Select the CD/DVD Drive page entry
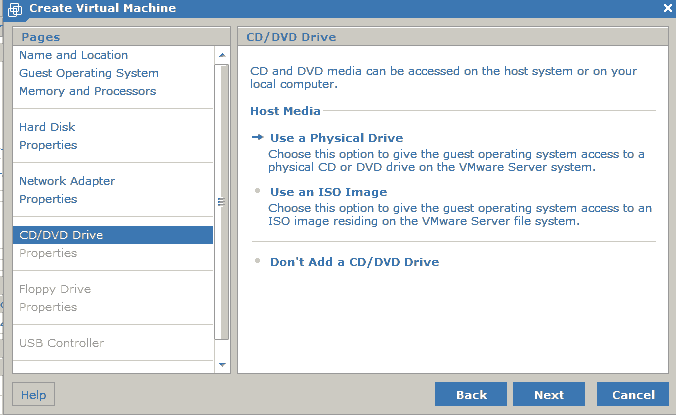The image size is (676, 415). (x=113, y=235)
